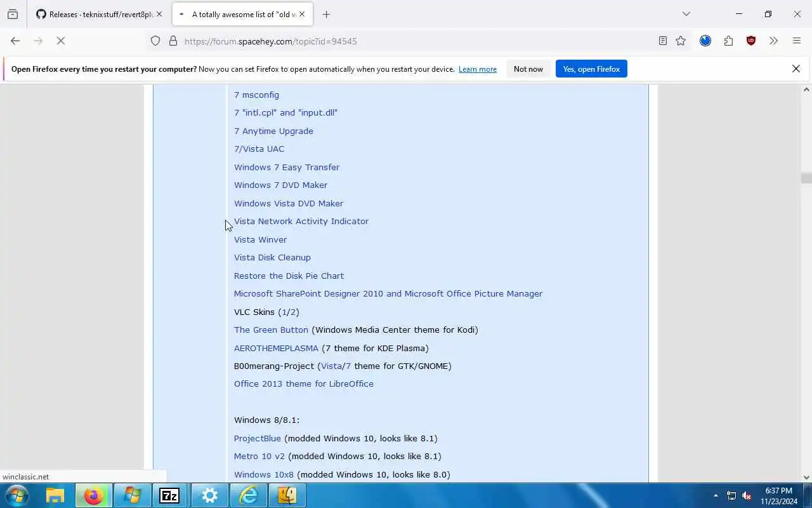Open the Extensions puzzle icon

(x=728, y=41)
